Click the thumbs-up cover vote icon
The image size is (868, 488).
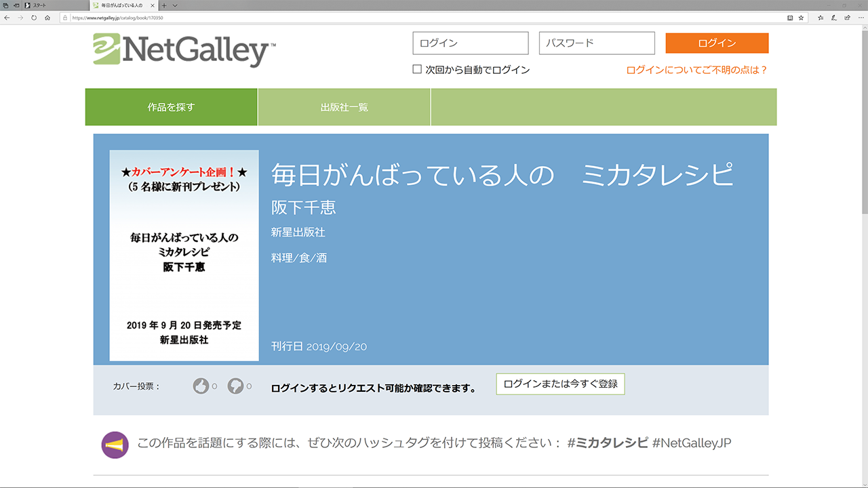click(x=201, y=386)
